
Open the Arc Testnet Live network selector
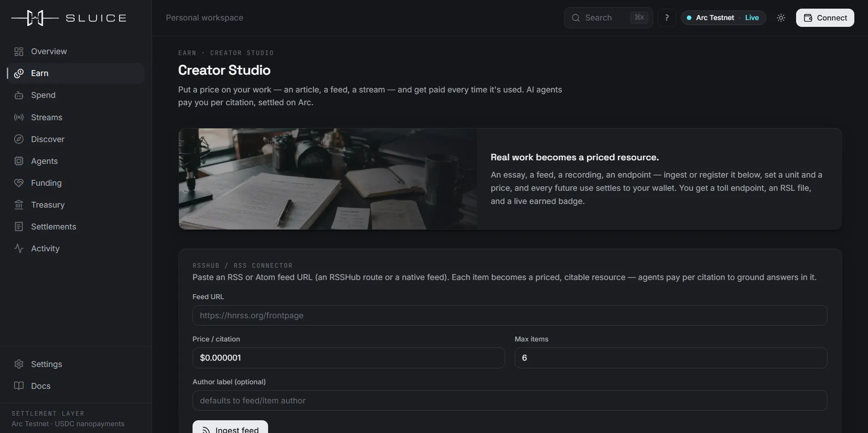click(723, 18)
